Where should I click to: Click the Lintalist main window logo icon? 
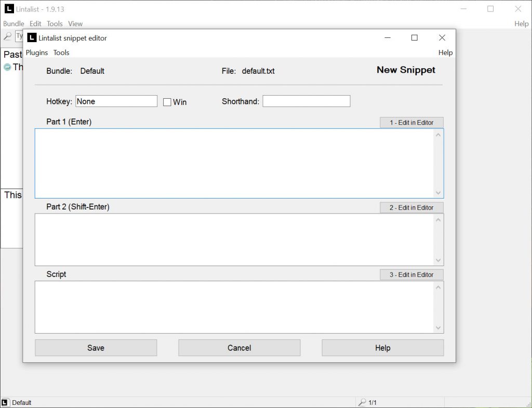point(9,9)
